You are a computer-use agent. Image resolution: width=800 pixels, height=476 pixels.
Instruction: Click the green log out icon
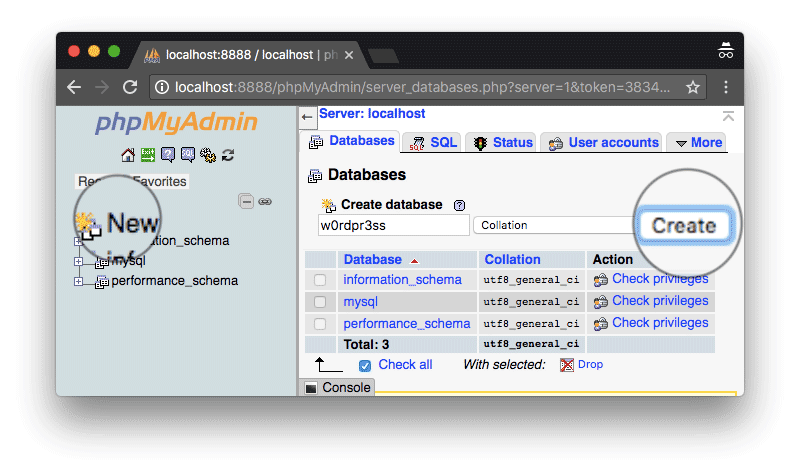click(148, 155)
